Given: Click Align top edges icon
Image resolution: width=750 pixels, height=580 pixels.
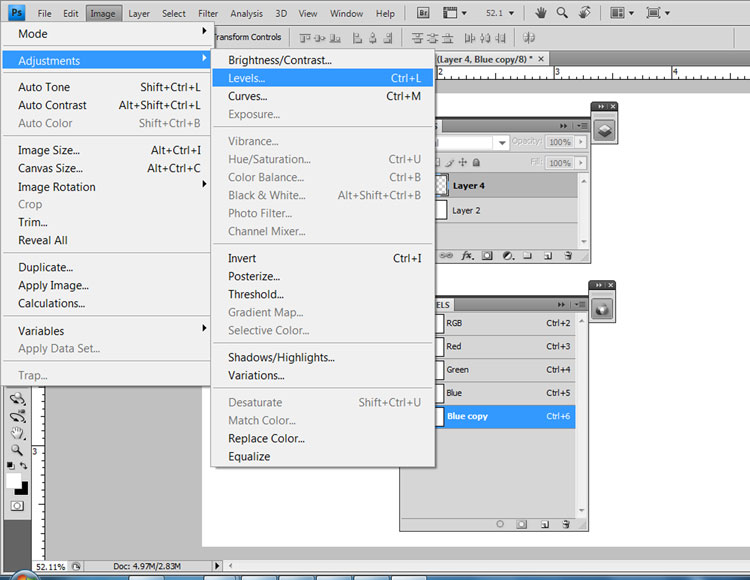Looking at the screenshot, I should 305,38.
